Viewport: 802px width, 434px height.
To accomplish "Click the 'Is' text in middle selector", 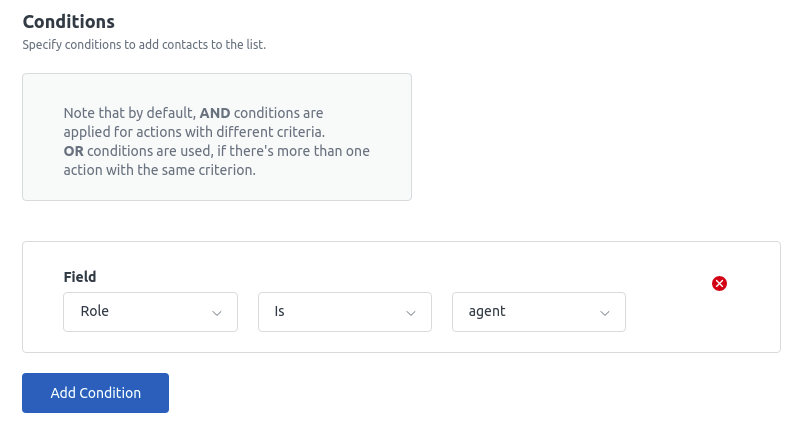I will [x=279, y=311].
